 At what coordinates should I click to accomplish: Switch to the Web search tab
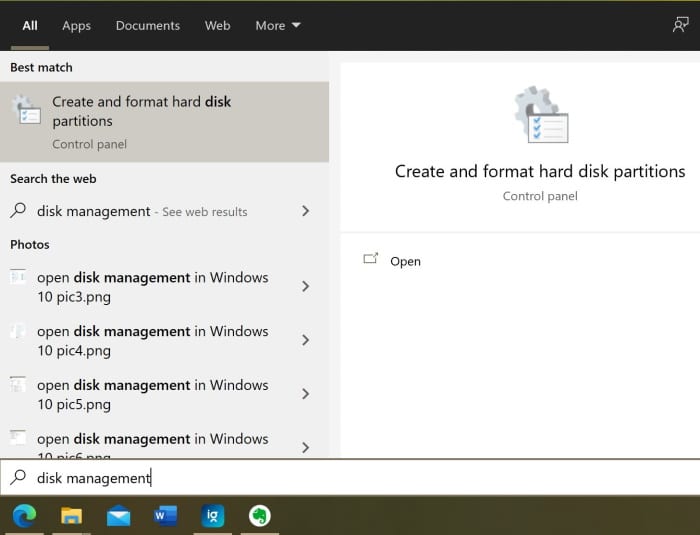217,25
